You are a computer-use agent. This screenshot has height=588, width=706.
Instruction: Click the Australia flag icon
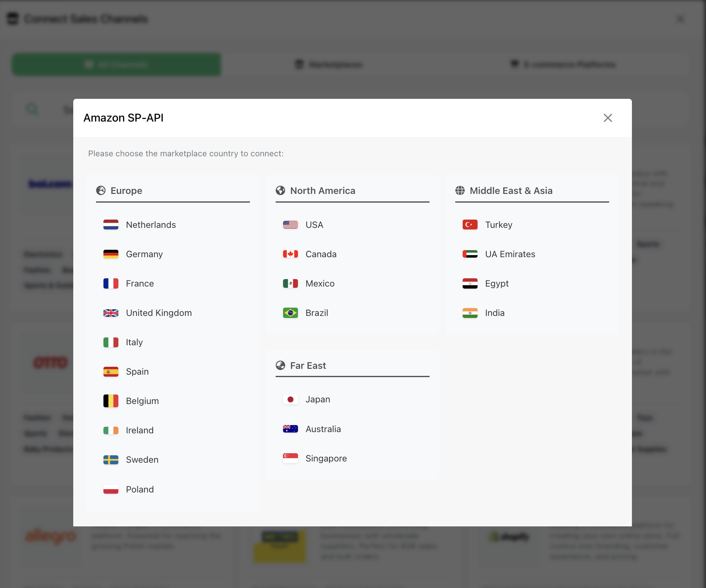coord(290,429)
